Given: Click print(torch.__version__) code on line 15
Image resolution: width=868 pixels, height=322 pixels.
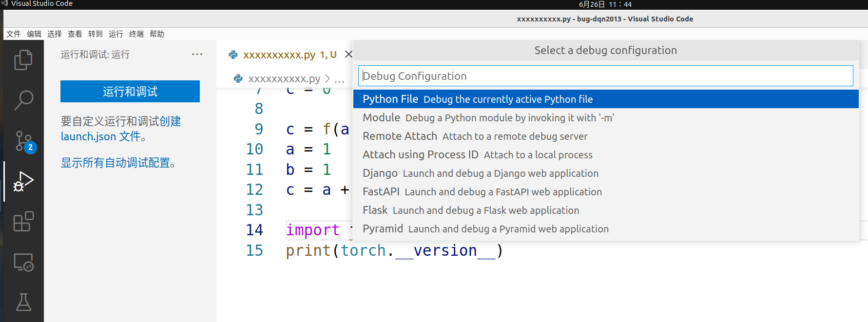Looking at the screenshot, I should pos(394,250).
